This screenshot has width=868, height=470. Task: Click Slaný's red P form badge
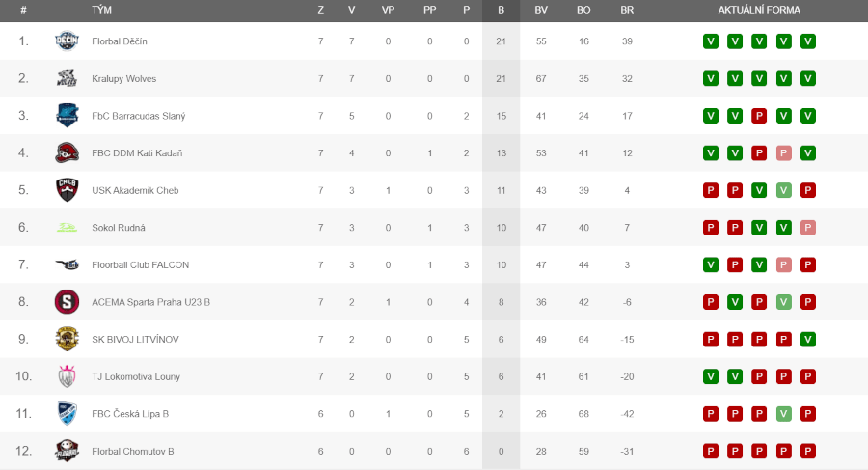pyautogui.click(x=759, y=116)
